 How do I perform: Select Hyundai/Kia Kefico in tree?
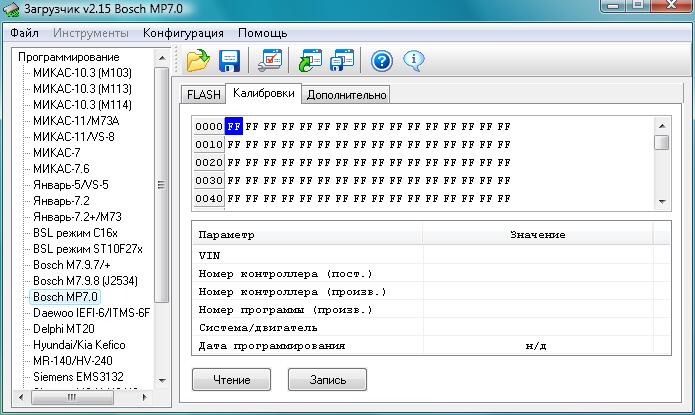pos(79,345)
